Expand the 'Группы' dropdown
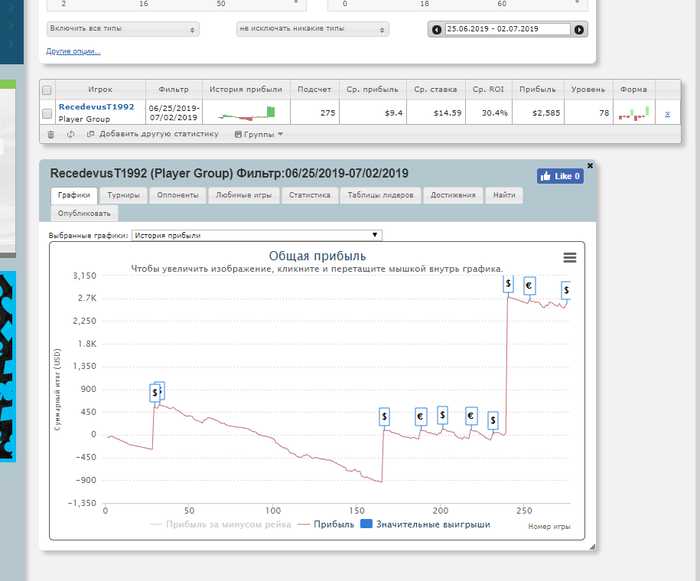This screenshot has height=581, width=700. pyautogui.click(x=259, y=134)
